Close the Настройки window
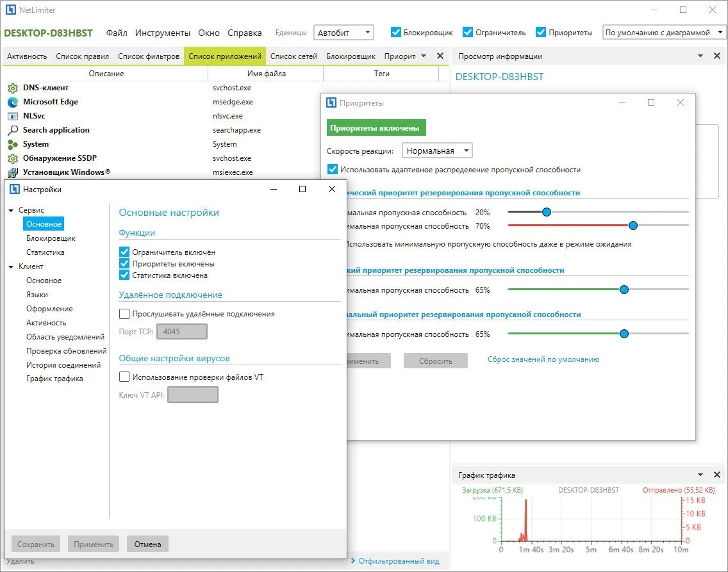Screen dimensions: 728x572 pos(331,189)
